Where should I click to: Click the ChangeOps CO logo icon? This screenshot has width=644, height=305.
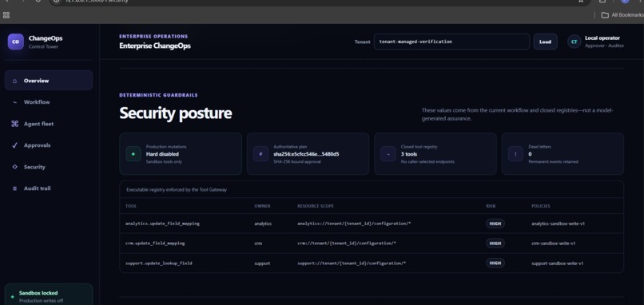click(x=16, y=42)
